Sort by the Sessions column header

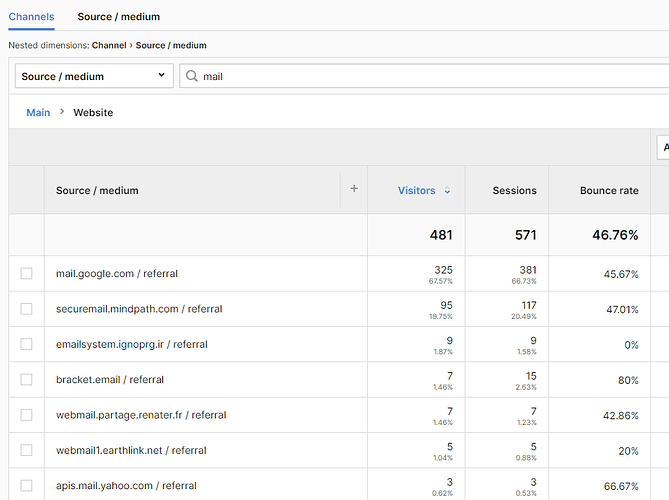515,190
